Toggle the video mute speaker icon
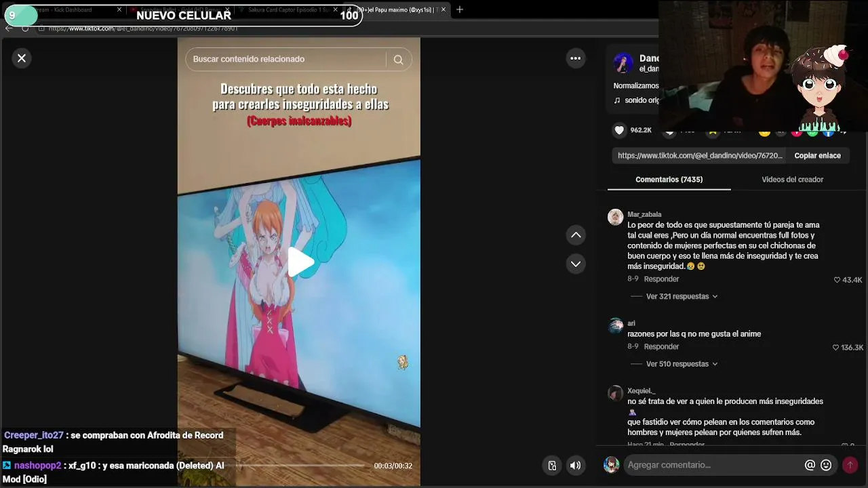The image size is (868, 488). click(x=575, y=466)
